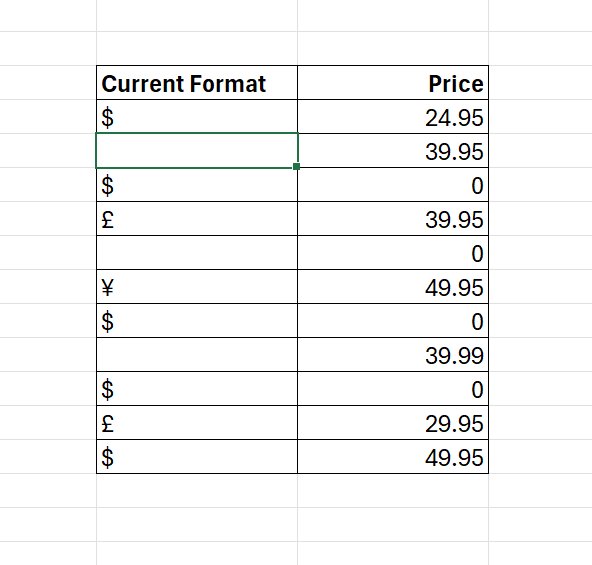Screen dimensions: 592x565
Task: Click the 49.95 price in ¥ row
Action: pos(393,287)
